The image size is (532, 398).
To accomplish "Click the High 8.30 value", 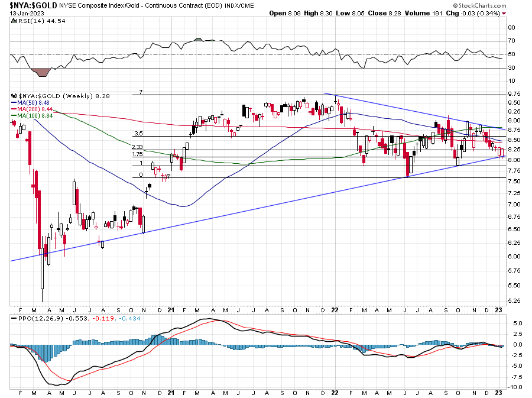I will [x=318, y=13].
